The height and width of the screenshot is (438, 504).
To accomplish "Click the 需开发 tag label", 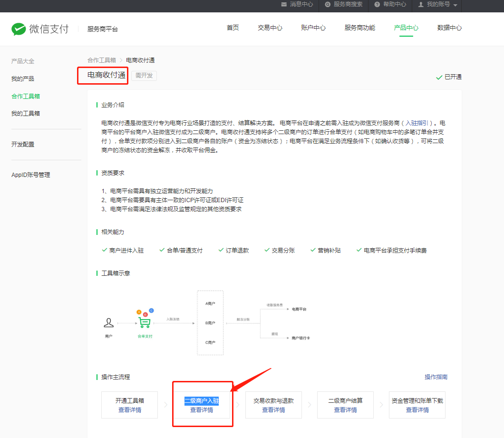I will pyautogui.click(x=144, y=76).
